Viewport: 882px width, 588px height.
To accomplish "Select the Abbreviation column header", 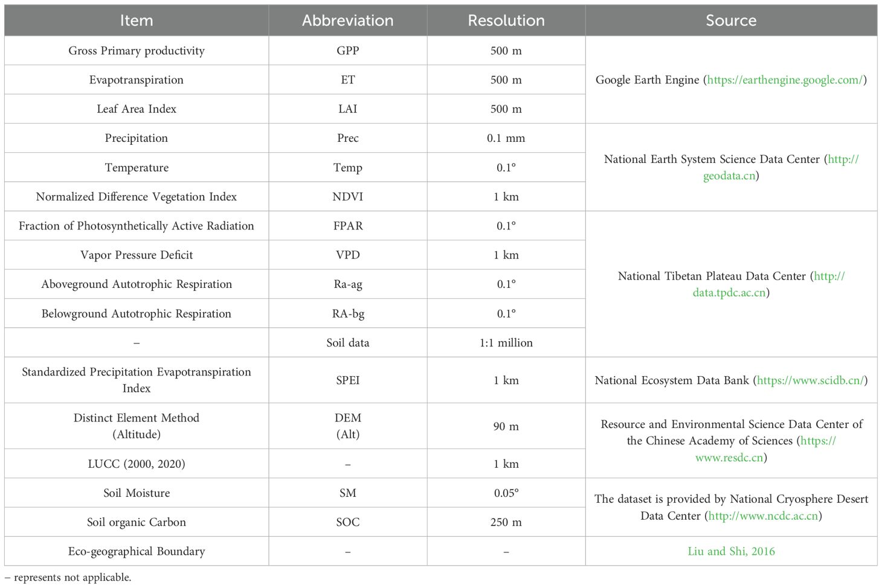I will coord(347,21).
